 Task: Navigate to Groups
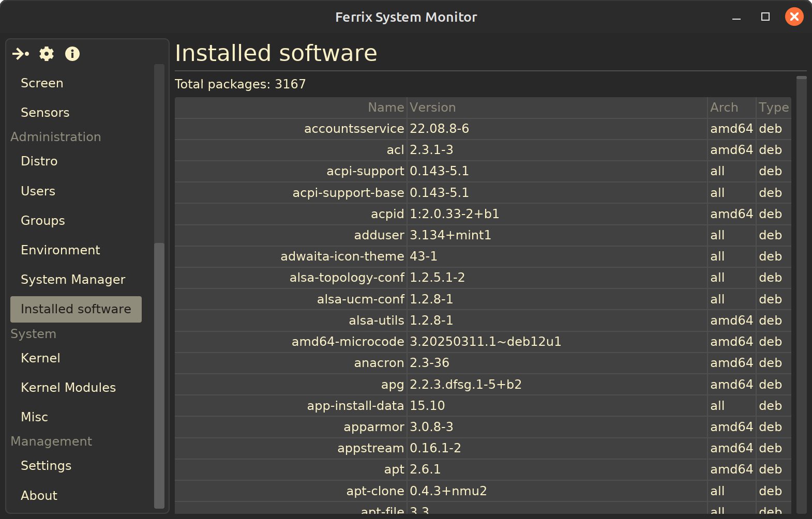coord(43,221)
